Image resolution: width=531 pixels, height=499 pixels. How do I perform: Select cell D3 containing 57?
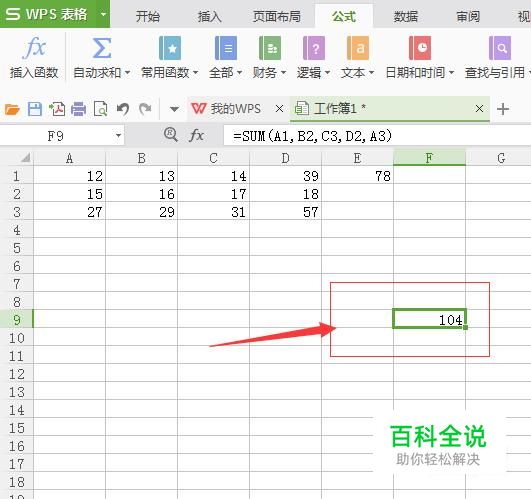coord(285,212)
